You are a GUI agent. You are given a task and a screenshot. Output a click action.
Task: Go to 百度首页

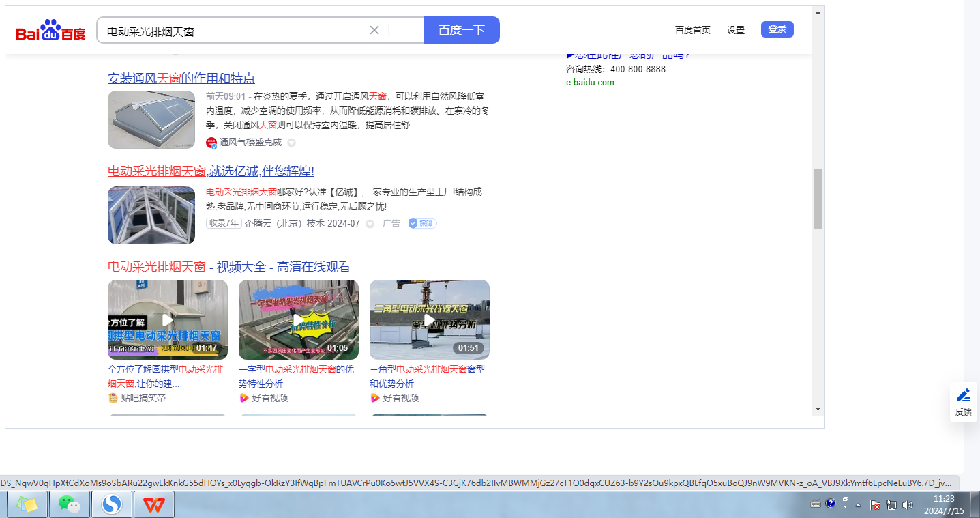(x=692, y=30)
